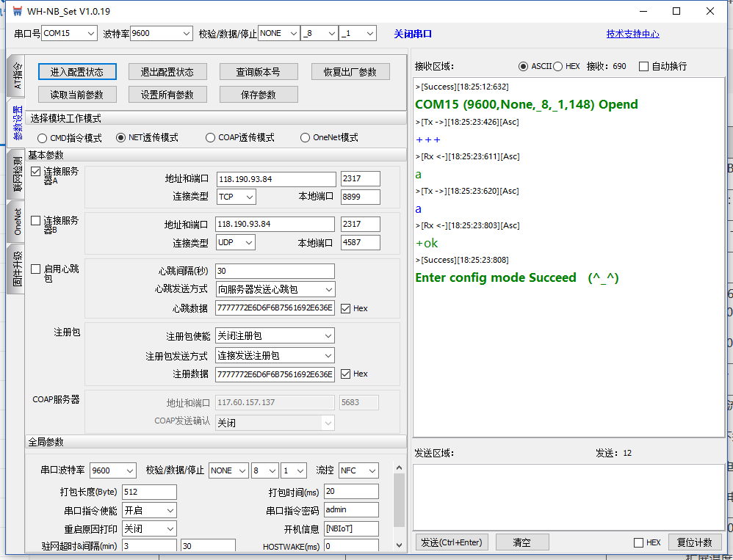The height and width of the screenshot is (560, 733).
Task: Click 打包长度(Byte) field 512
Action: coord(150,492)
